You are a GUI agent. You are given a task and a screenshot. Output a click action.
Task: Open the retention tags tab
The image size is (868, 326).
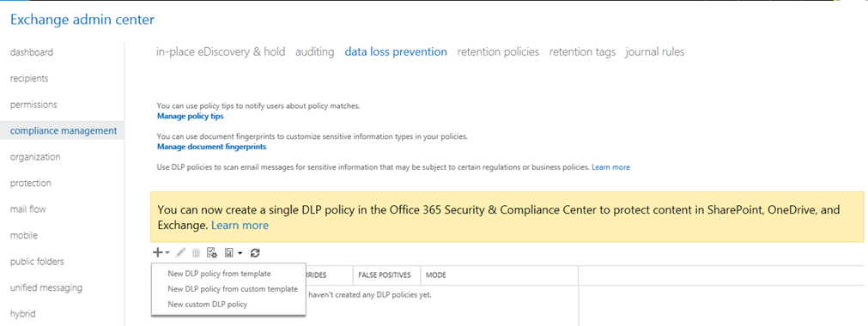point(582,52)
